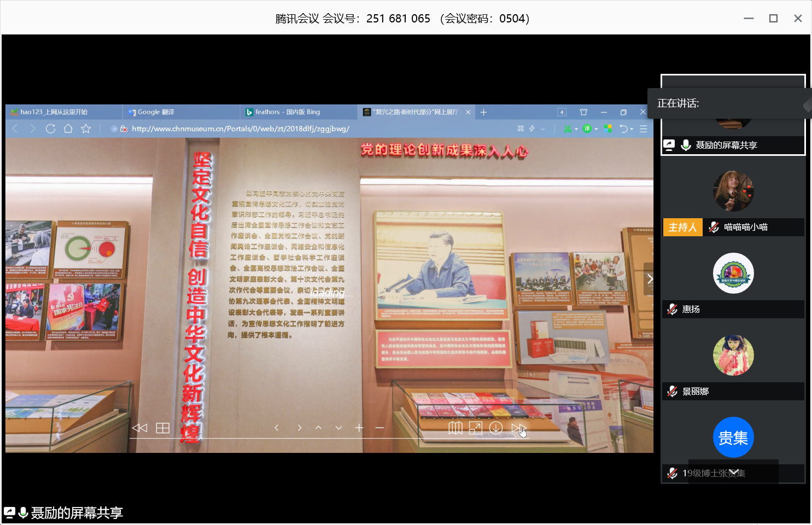The image size is (812, 525).
Task: Reload the page in the browser
Action: click(51, 129)
